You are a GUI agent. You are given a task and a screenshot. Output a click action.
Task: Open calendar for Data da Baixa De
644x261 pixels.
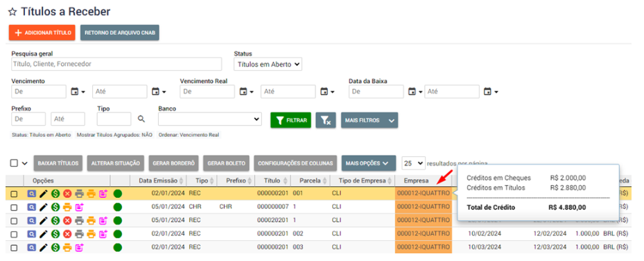415,92
